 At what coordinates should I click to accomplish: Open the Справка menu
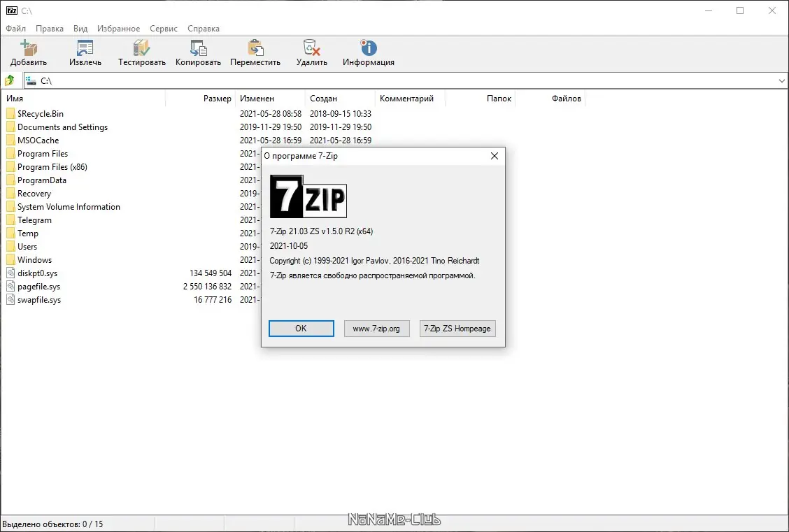204,29
